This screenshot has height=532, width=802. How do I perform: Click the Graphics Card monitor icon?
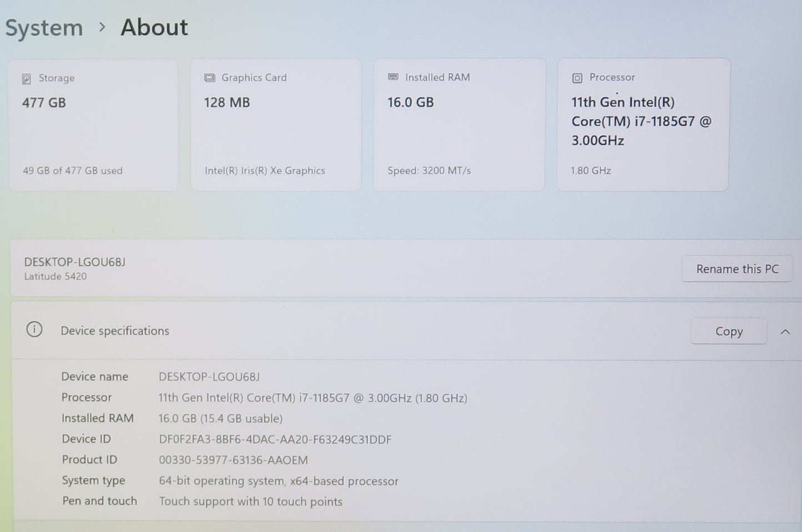pyautogui.click(x=209, y=78)
